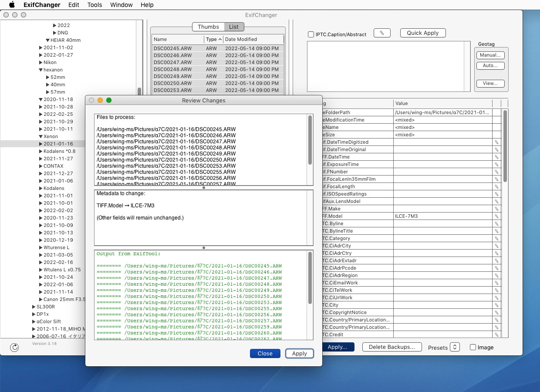540x392 pixels.
Task: Open the Window menu
Action: coord(121,5)
